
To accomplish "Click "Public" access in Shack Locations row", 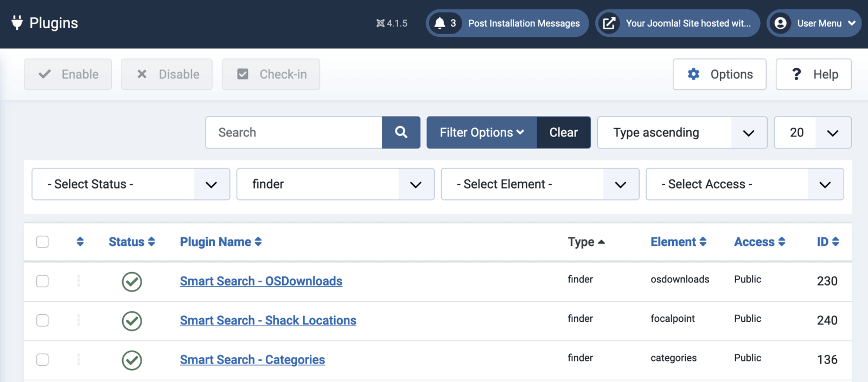I will [x=748, y=319].
